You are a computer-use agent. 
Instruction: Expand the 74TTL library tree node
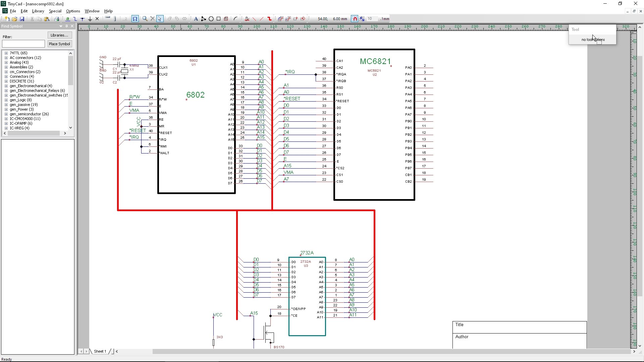[x=6, y=53]
